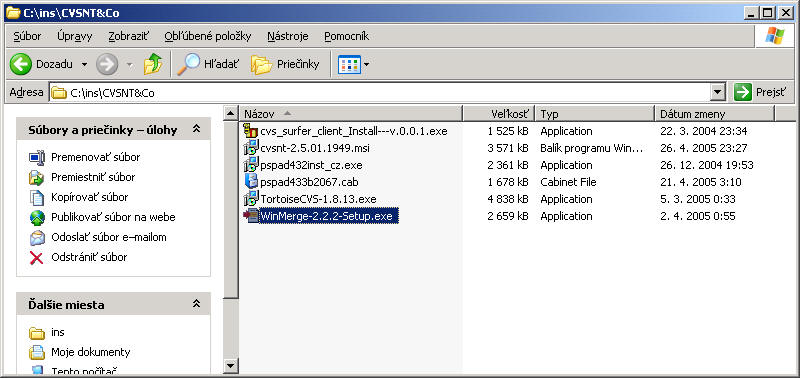Image resolution: width=800 pixels, height=378 pixels.
Task: Click the pspad433b2067 cabinet file icon
Action: point(251,182)
